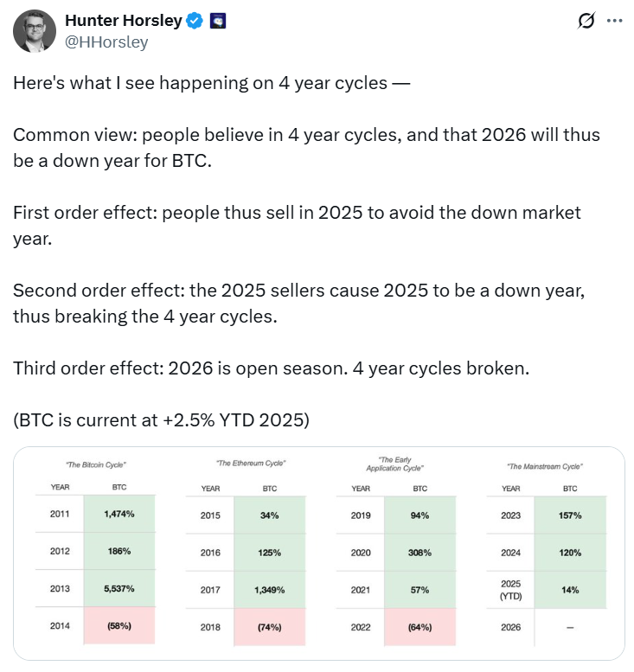
Task: Click the red (74%) cell for 2018
Action: coord(270,626)
